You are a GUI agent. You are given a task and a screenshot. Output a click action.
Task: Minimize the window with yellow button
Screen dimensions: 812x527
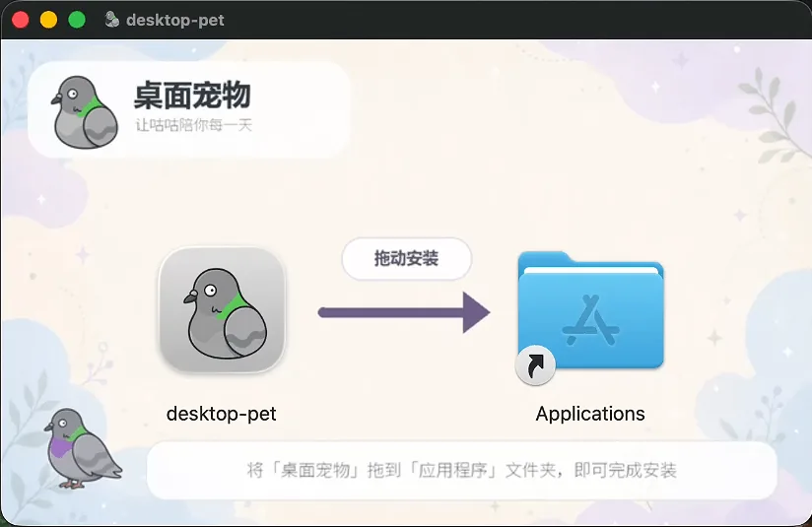click(x=48, y=20)
